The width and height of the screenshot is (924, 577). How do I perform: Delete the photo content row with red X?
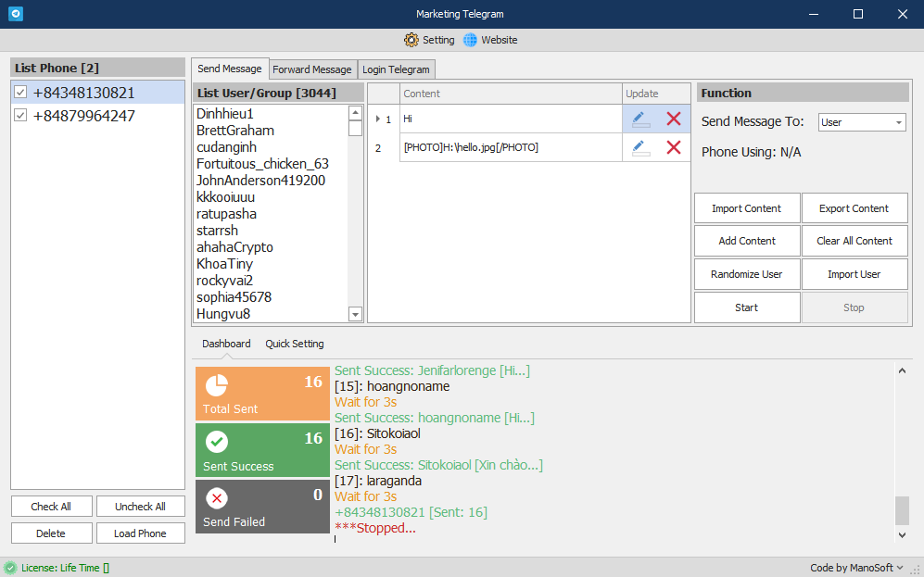coord(674,147)
